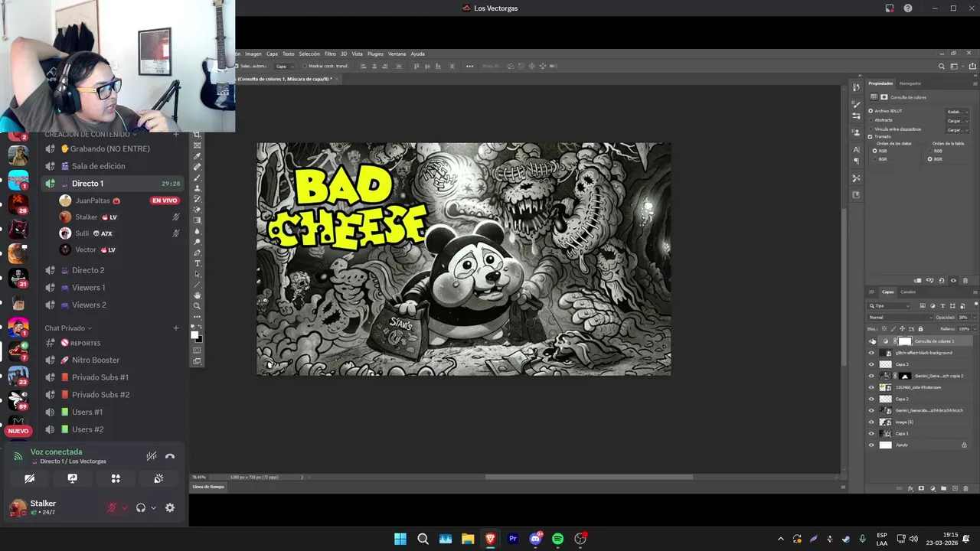
Task: Open Discord headphone options chevron
Action: coord(154,507)
